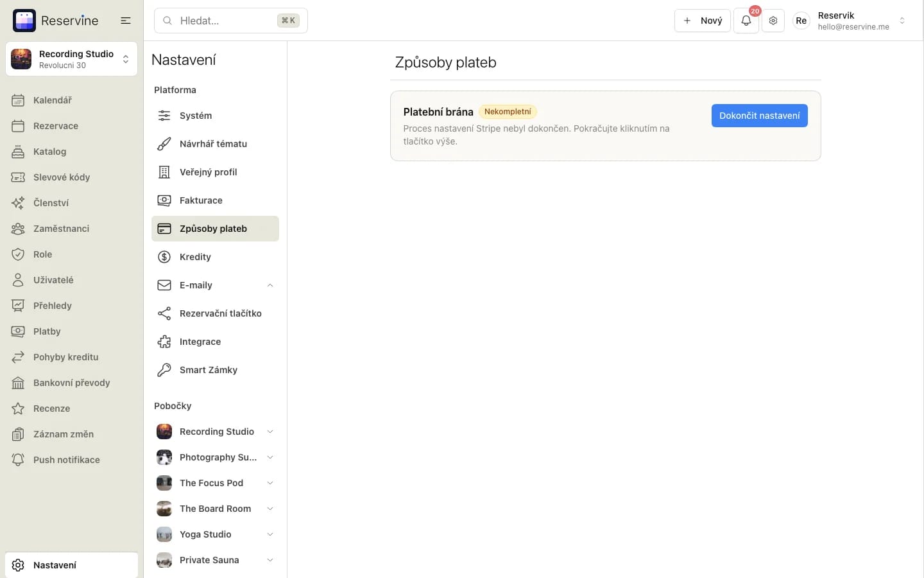Screen dimensions: 924x578
Task: Expand the Recording Studio branch chevron
Action: tap(270, 432)
